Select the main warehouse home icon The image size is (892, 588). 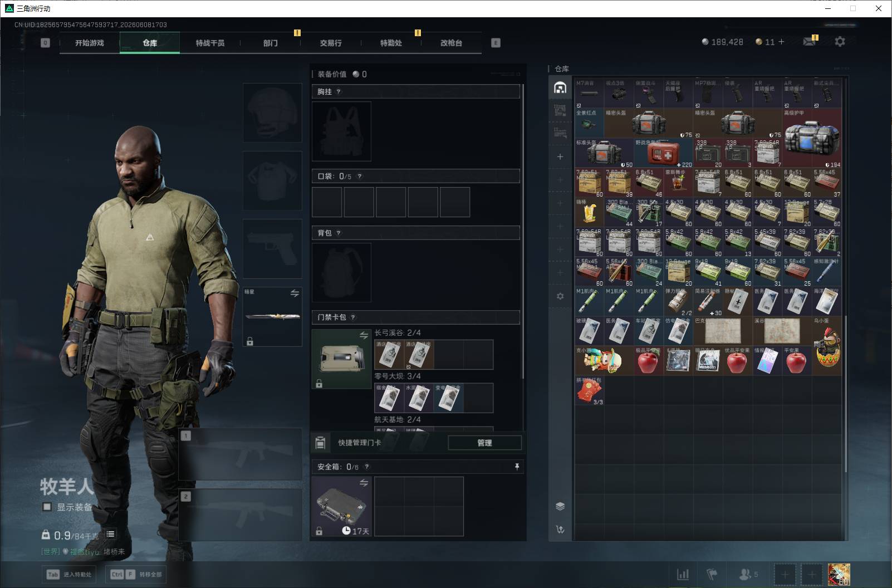[x=560, y=87]
